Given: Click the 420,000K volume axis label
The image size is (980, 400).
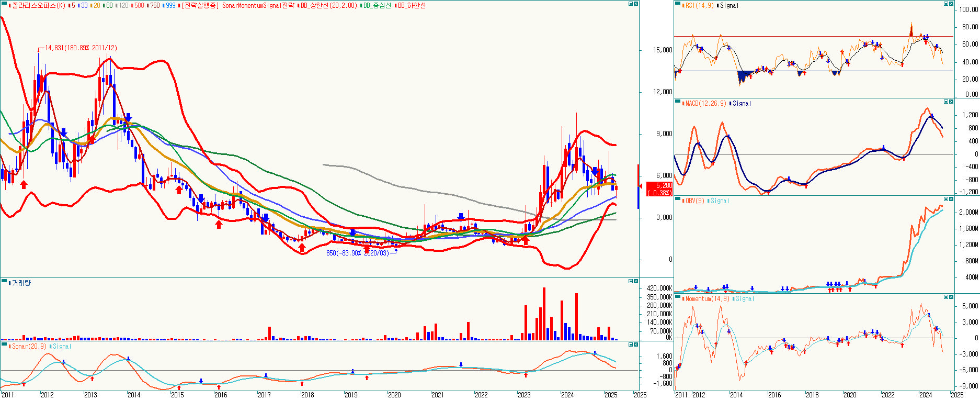Looking at the screenshot, I should [659, 288].
